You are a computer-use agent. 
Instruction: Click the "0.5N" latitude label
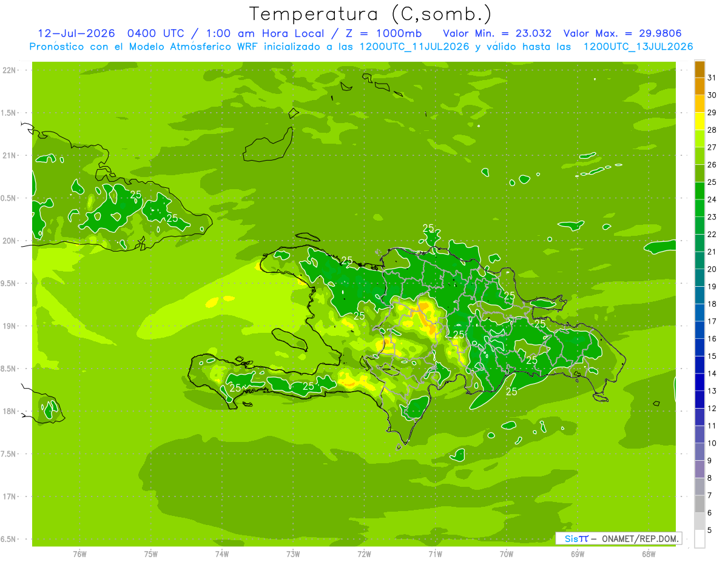pos(9,198)
